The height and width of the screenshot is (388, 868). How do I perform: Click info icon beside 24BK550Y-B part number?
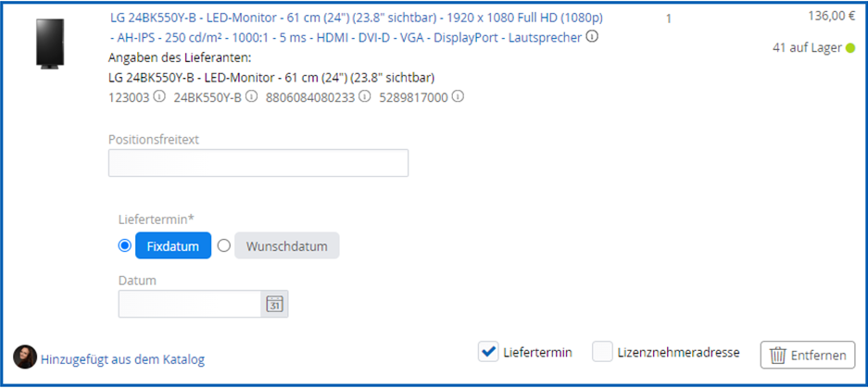[251, 96]
